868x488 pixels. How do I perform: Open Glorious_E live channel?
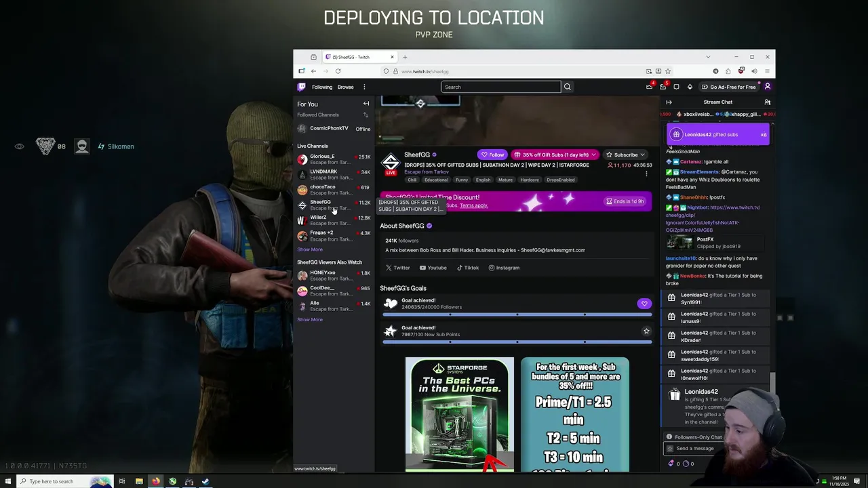click(x=334, y=159)
